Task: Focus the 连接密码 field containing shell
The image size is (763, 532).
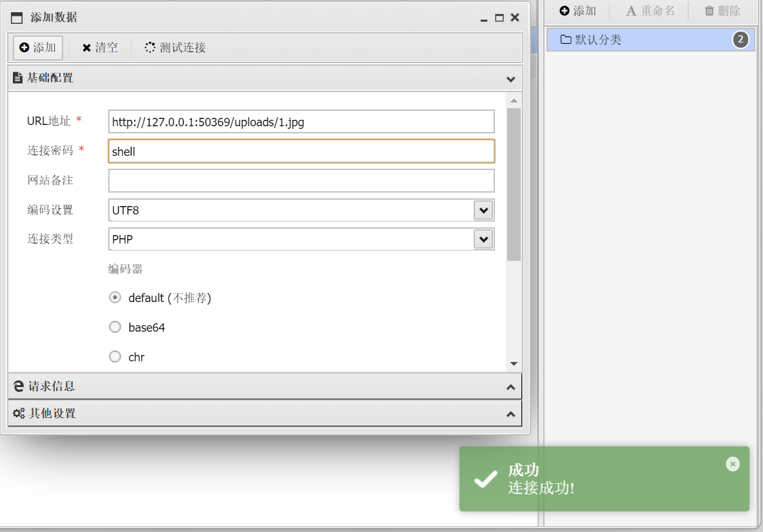Action: pyautogui.click(x=301, y=151)
